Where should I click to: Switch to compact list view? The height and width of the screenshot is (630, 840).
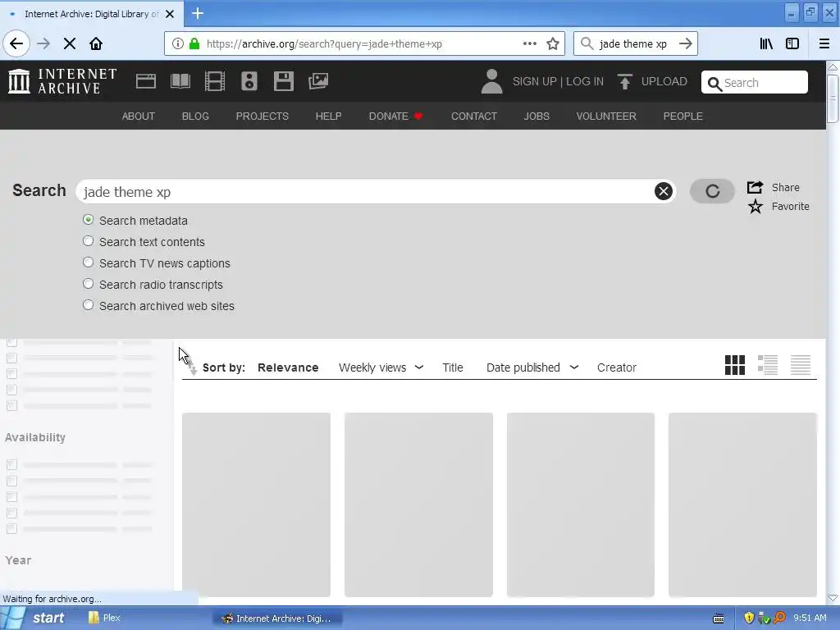click(801, 365)
